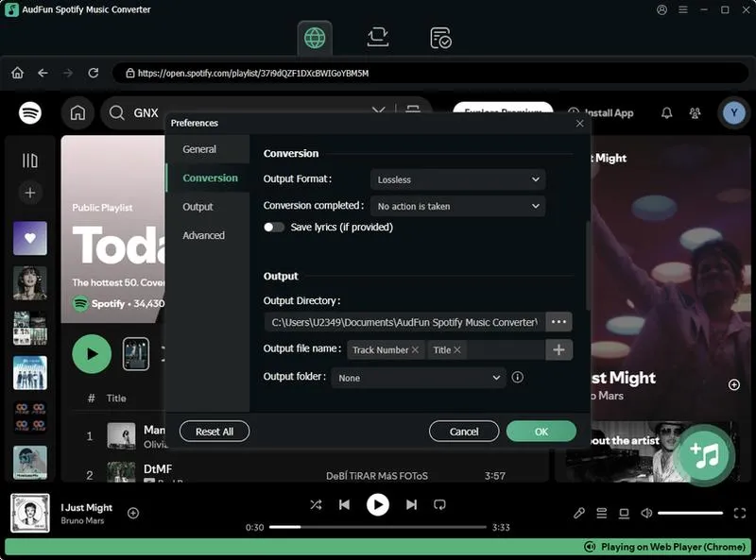
Task: Remove the Title tag
Action: (457, 349)
